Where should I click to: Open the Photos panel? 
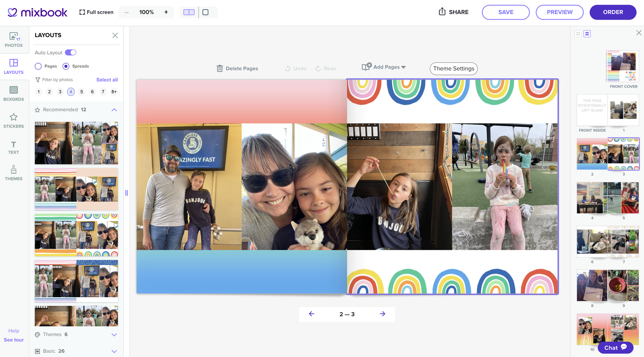click(x=14, y=40)
